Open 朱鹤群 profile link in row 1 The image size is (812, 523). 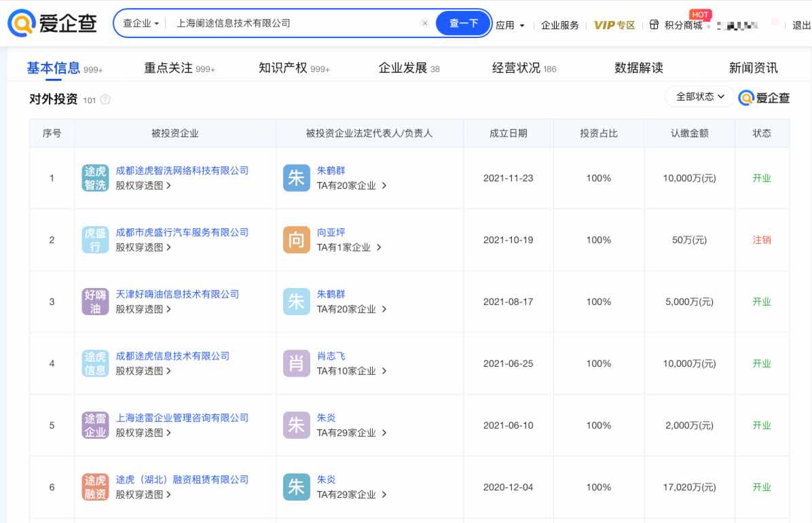point(331,170)
